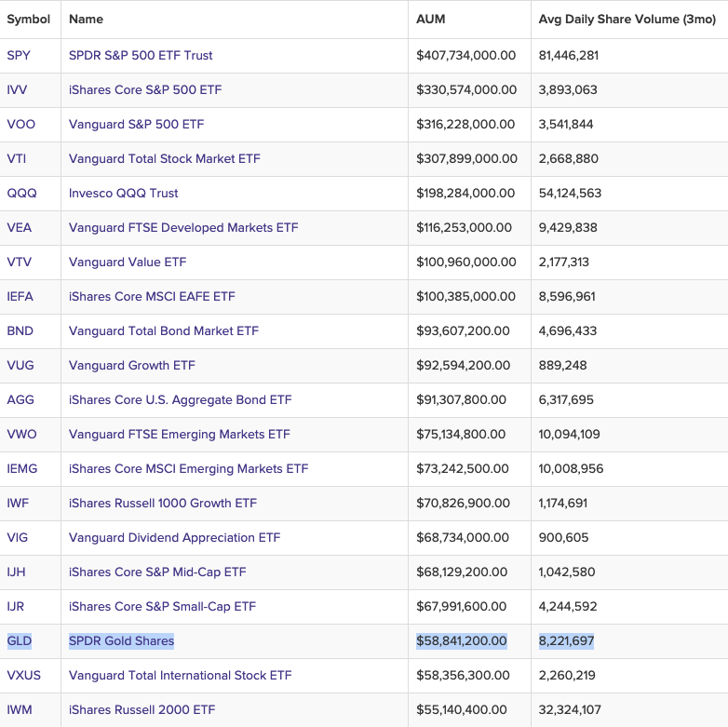728x727 pixels.
Task: Open SPDR Gold Shares link
Action: [x=121, y=640]
